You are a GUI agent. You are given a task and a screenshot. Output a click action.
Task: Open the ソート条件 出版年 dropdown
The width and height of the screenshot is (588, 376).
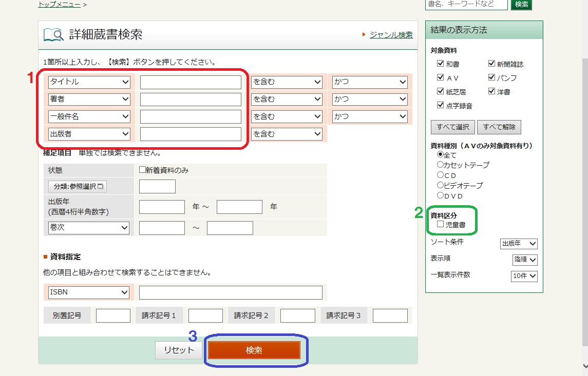(518, 244)
